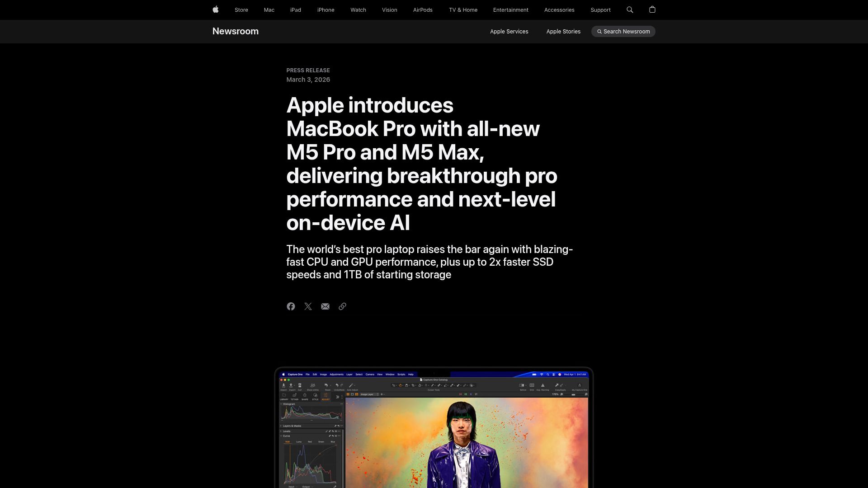Open the Mac menu item
Image resolution: width=868 pixels, height=488 pixels.
point(269,10)
